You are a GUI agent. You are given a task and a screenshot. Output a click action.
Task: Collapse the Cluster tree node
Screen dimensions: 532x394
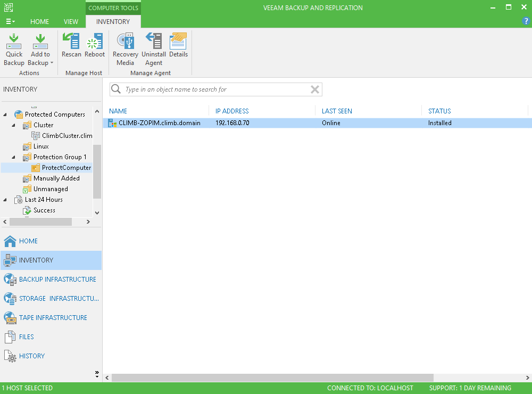tap(14, 125)
